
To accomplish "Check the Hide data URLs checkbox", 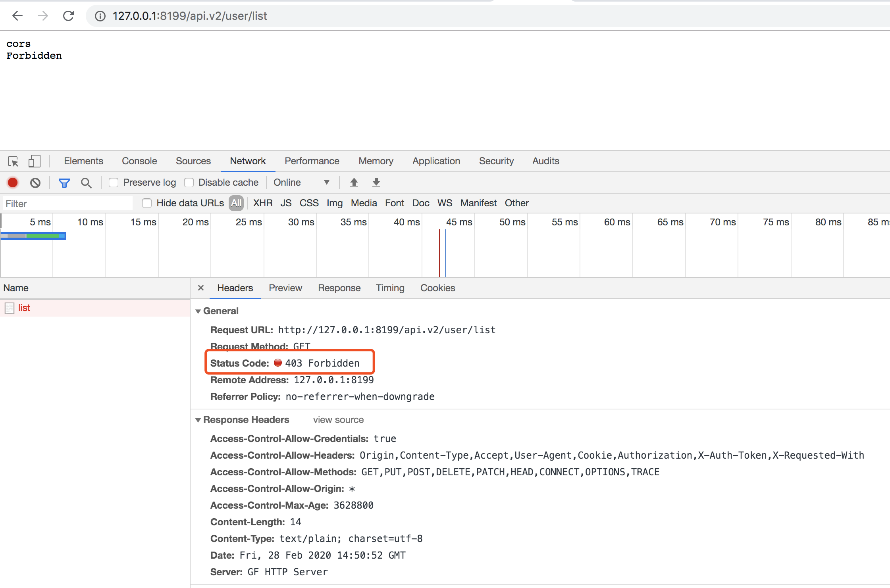I will coord(147,203).
